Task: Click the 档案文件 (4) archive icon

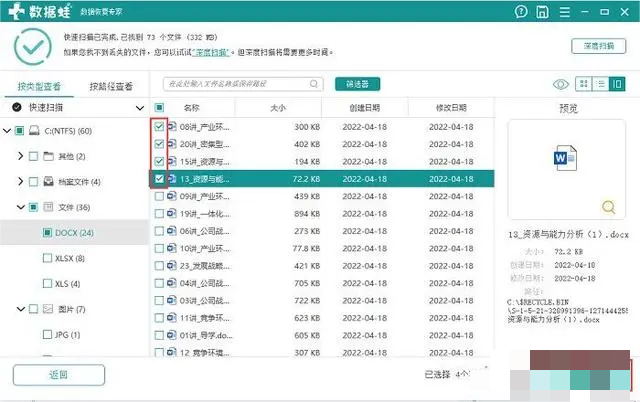Action: pos(49,182)
